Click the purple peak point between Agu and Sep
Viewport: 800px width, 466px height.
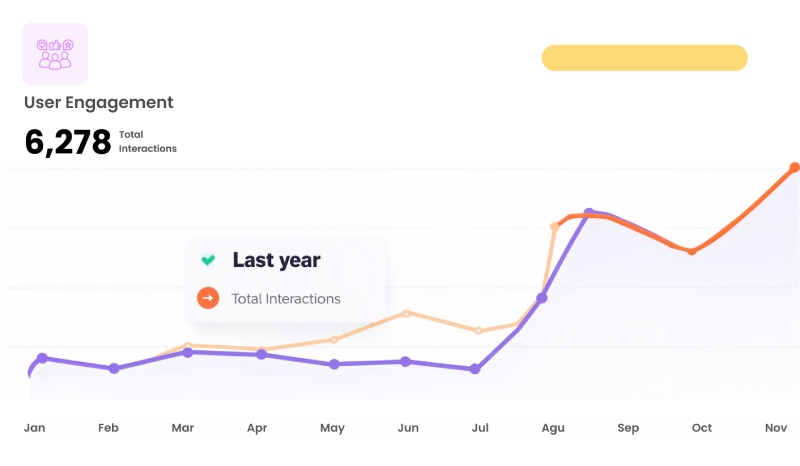589,213
